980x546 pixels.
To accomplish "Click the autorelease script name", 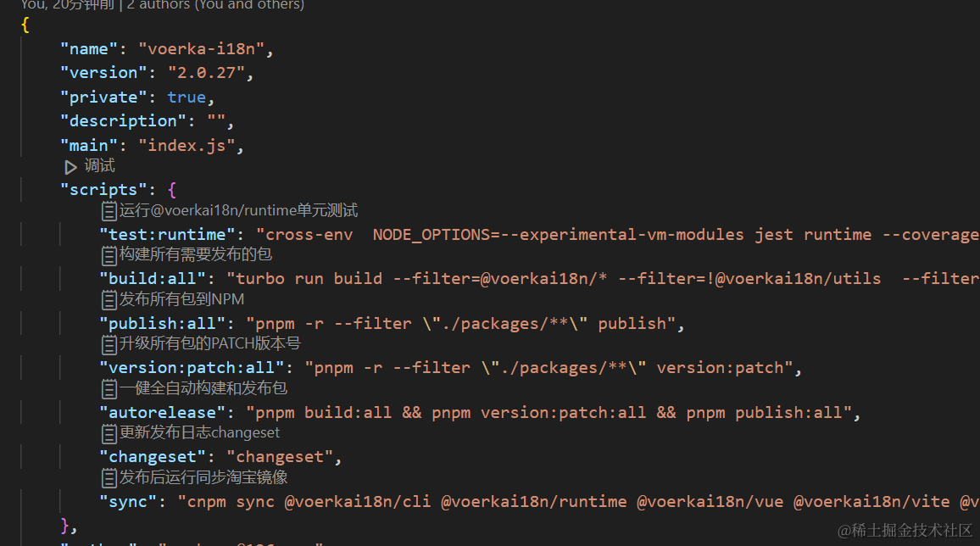I will (162, 412).
